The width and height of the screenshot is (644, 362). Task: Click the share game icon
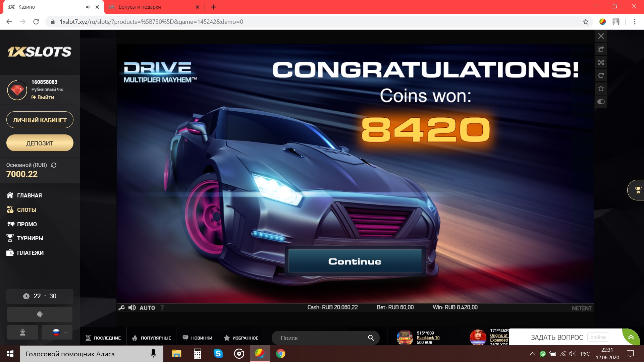click(601, 49)
